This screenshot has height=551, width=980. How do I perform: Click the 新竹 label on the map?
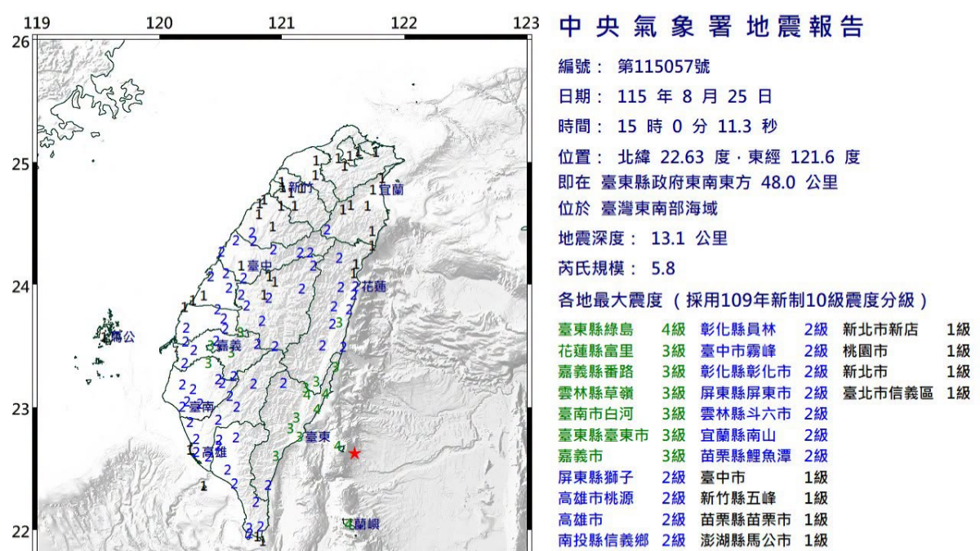[x=301, y=188]
